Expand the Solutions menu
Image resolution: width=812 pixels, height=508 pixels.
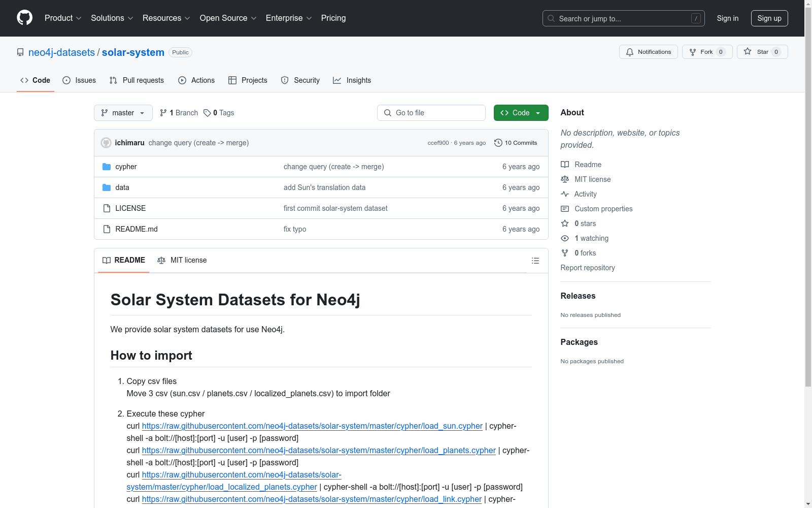(112, 18)
